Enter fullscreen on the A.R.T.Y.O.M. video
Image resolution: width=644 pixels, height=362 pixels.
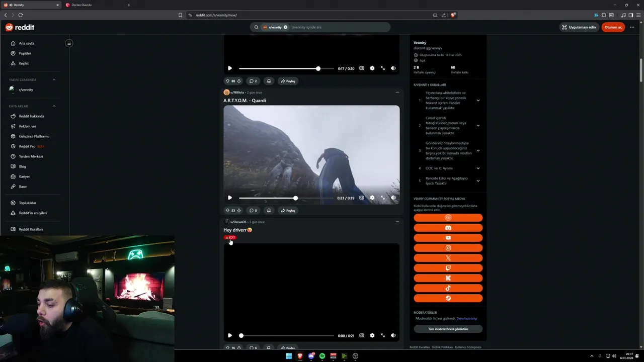click(383, 198)
